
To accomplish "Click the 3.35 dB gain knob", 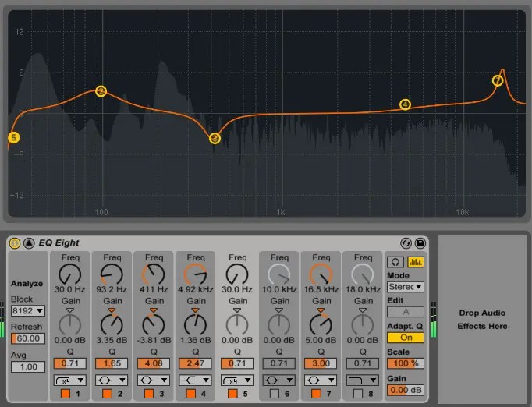I will [112, 324].
